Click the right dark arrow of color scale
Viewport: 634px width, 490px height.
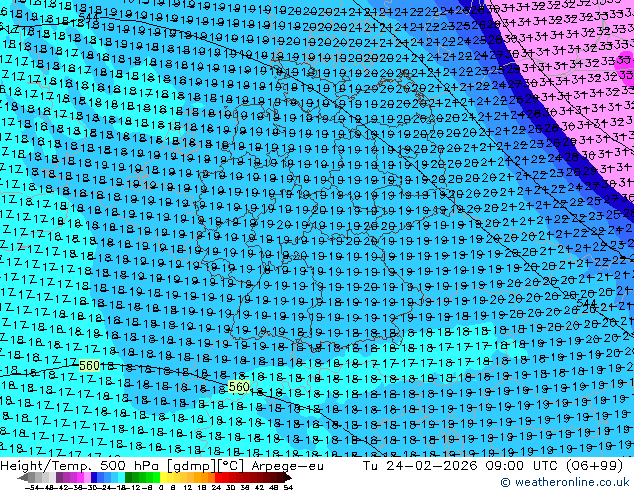[x=288, y=477]
